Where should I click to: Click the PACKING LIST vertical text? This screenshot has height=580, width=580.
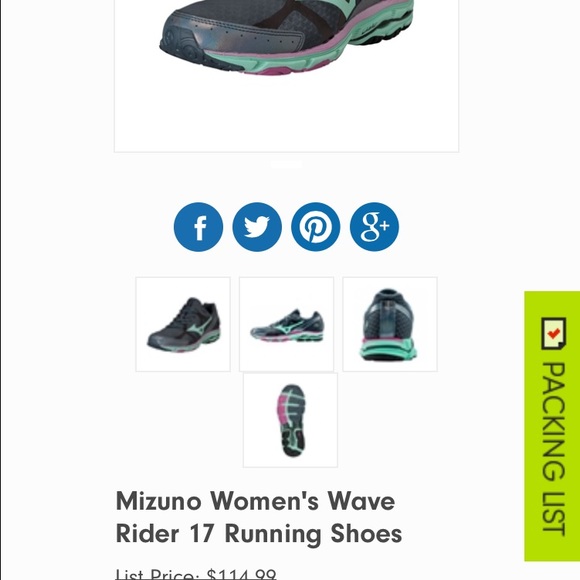[553, 449]
